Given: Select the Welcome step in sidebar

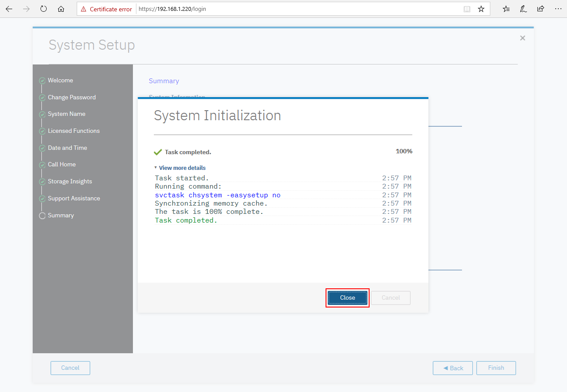Looking at the screenshot, I should pyautogui.click(x=61, y=80).
